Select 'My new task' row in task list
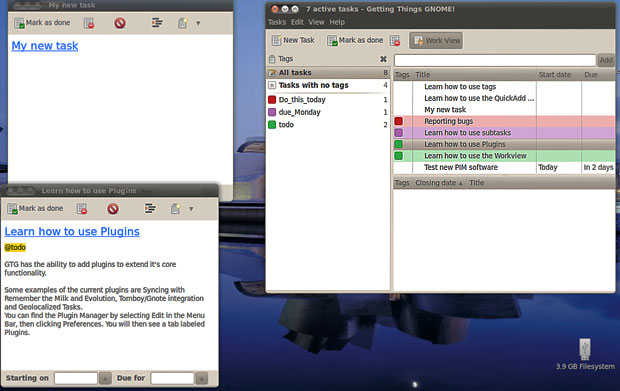This screenshot has height=391, width=620. point(504,110)
